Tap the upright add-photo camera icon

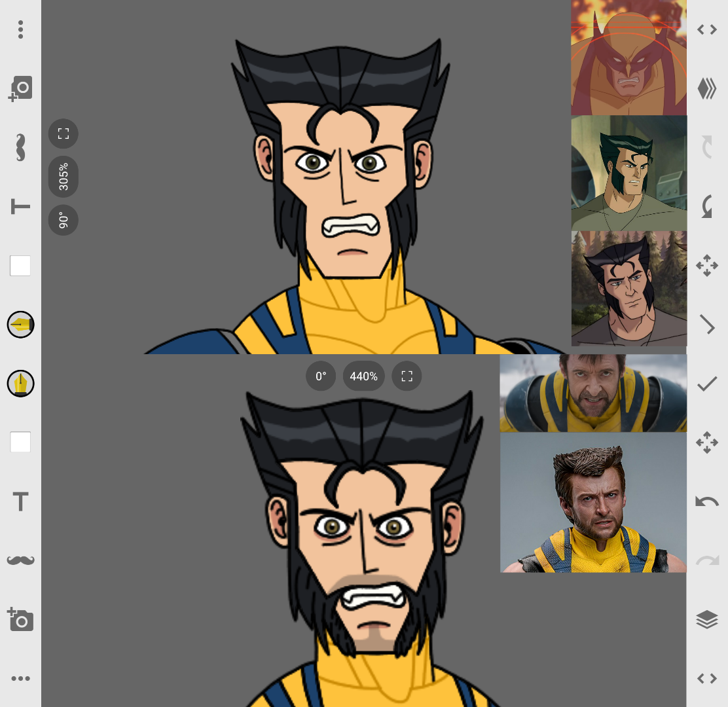click(x=20, y=619)
